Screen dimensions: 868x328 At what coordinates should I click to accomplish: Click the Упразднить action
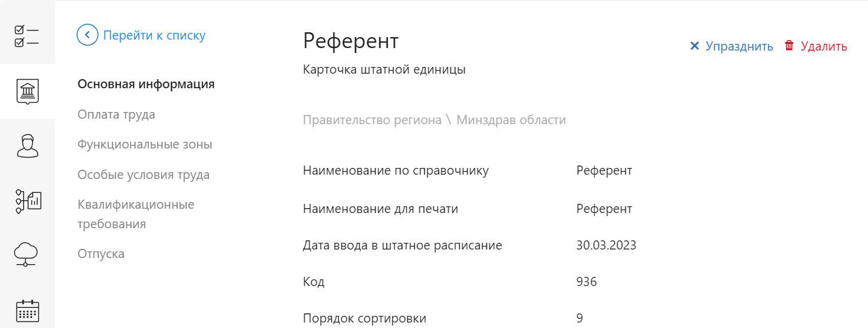click(x=739, y=46)
